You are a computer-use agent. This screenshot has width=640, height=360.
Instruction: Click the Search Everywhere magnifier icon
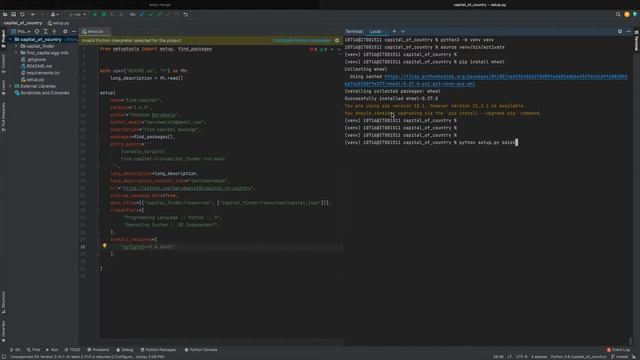tap(618, 14)
